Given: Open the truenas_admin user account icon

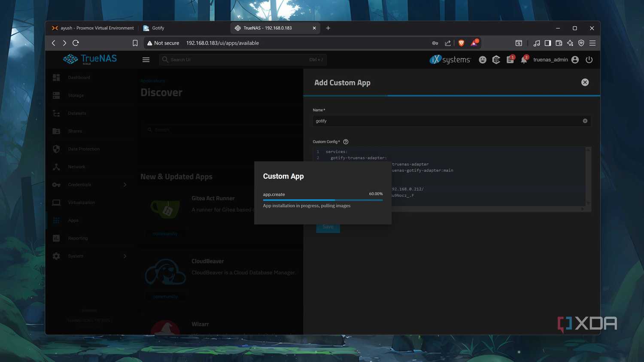Looking at the screenshot, I should click(575, 60).
